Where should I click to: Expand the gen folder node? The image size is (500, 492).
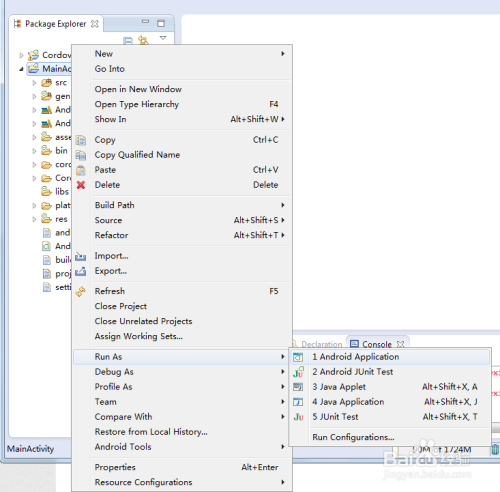(34, 96)
